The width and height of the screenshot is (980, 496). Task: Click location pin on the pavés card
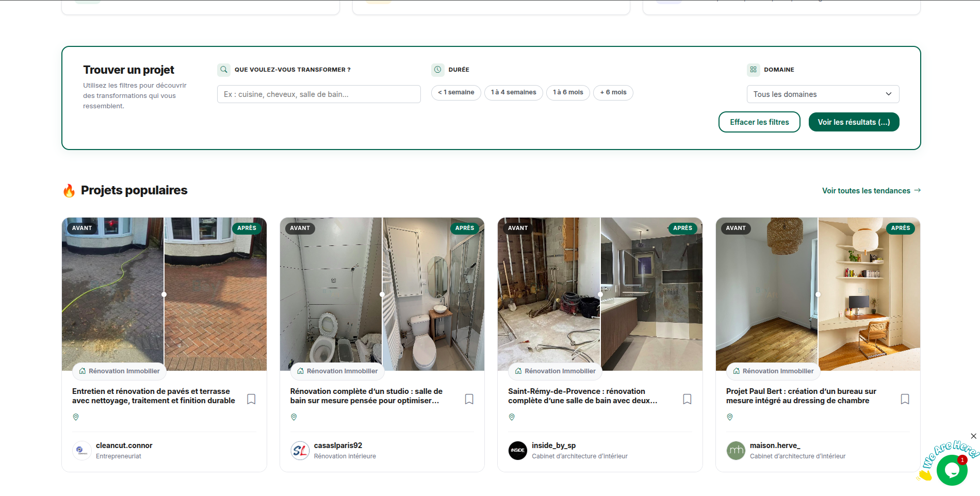click(76, 417)
